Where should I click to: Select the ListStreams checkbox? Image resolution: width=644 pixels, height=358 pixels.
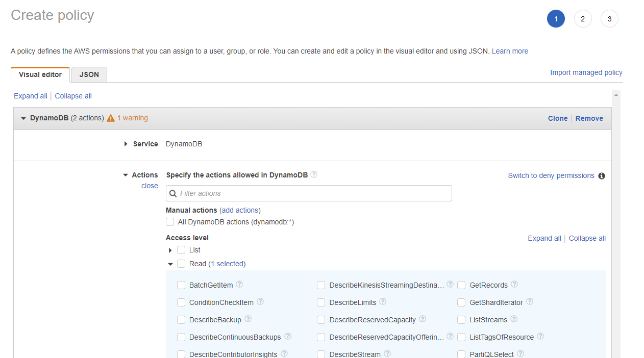click(461, 320)
